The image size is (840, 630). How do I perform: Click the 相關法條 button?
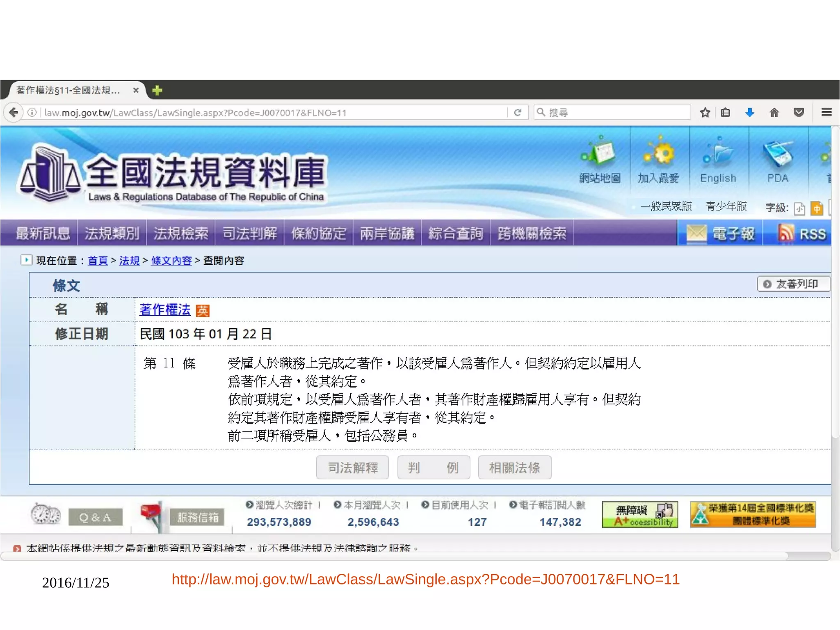coord(514,467)
